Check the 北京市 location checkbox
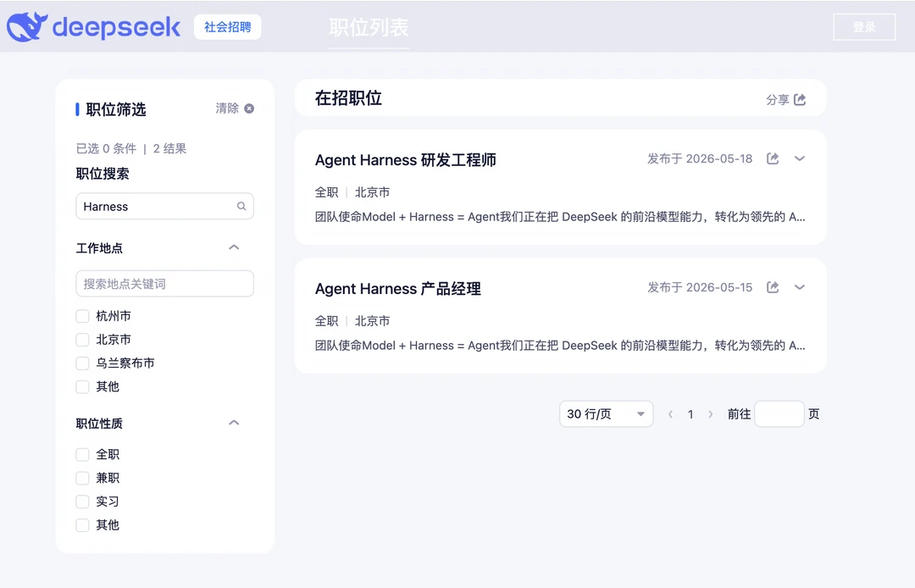915x588 pixels. pos(82,340)
